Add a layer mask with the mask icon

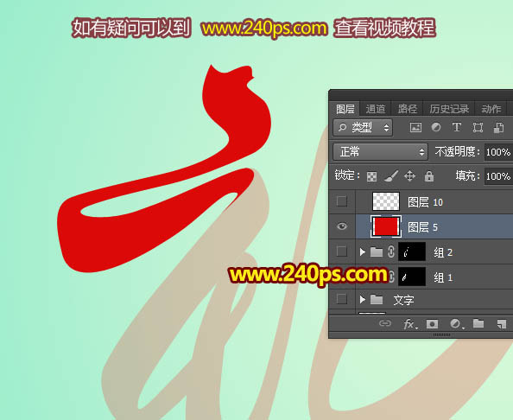432,324
